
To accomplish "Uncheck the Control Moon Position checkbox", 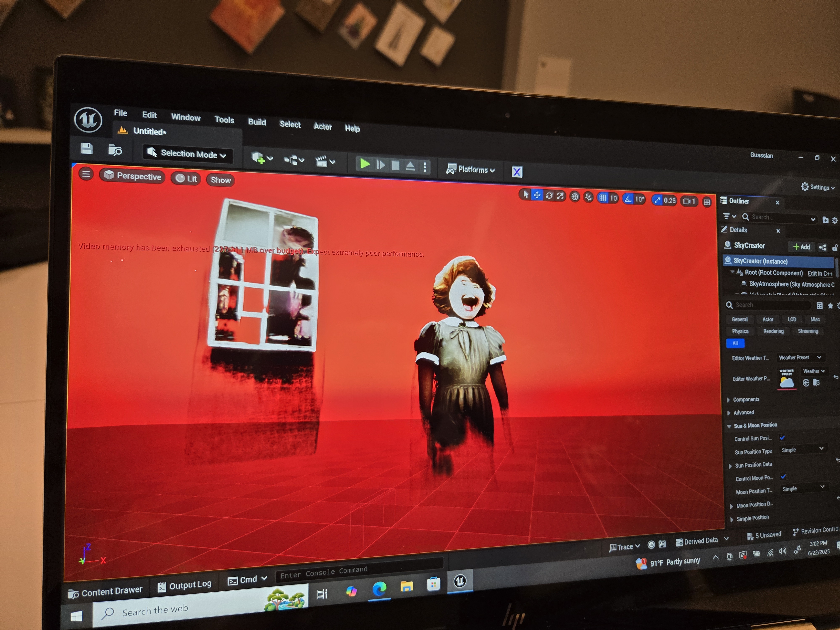I will (x=783, y=476).
